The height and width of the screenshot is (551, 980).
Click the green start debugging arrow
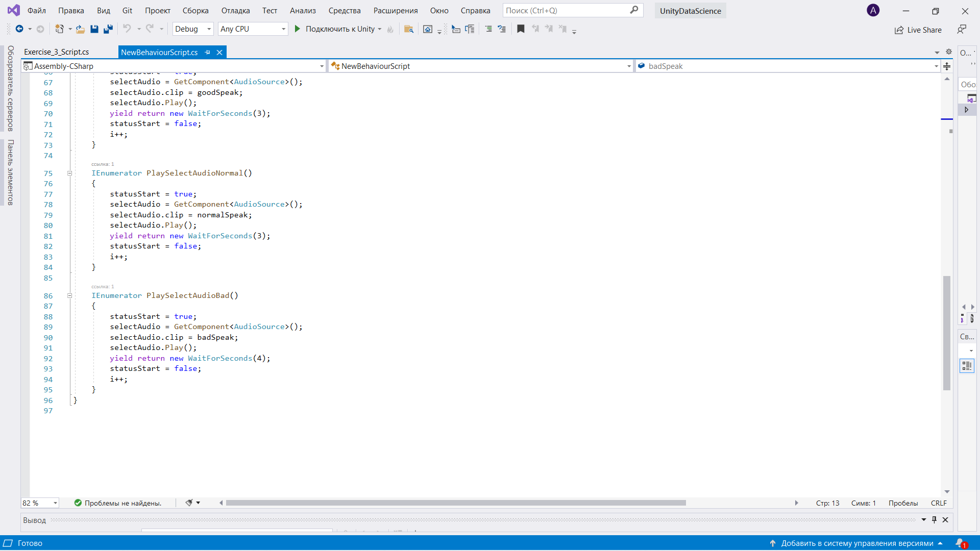click(298, 29)
